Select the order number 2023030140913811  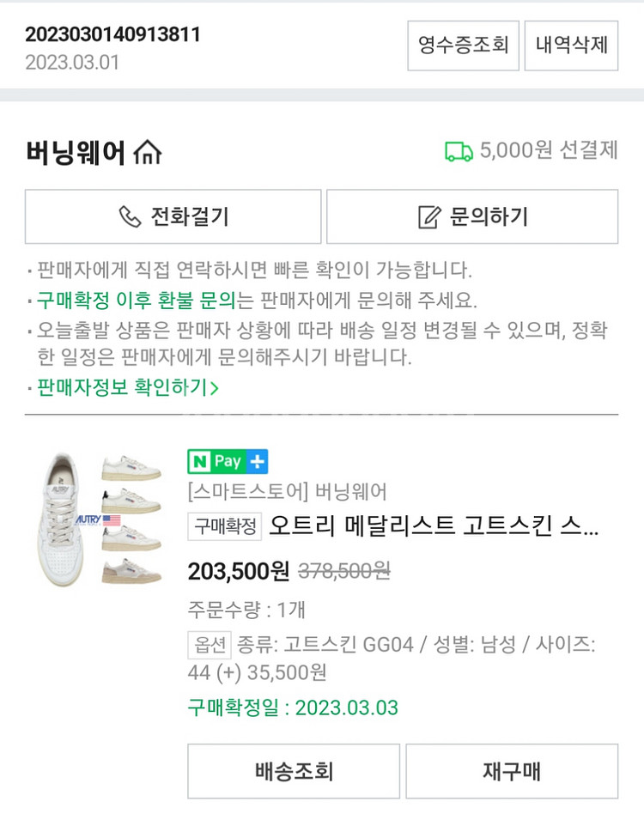click(x=112, y=35)
